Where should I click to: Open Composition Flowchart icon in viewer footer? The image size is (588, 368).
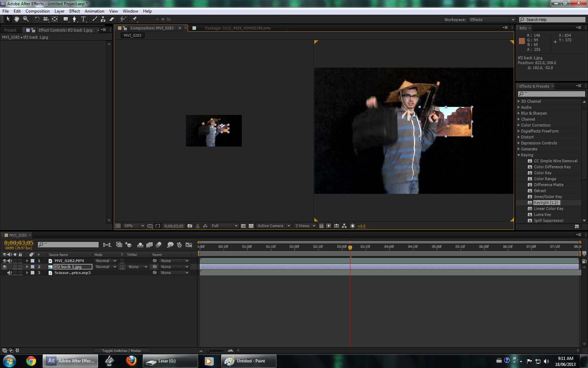coord(344,226)
